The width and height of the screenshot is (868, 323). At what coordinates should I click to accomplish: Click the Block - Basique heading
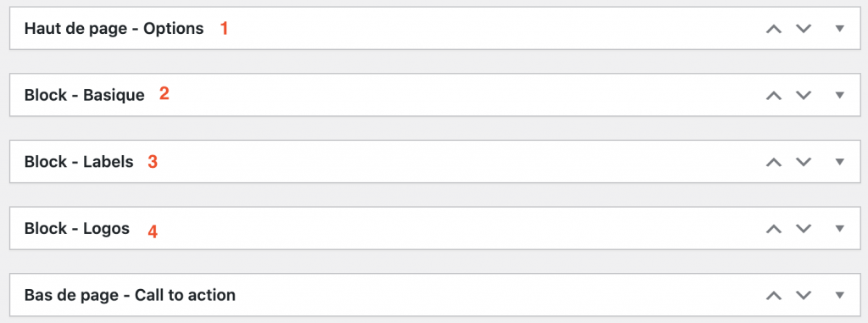tap(84, 95)
